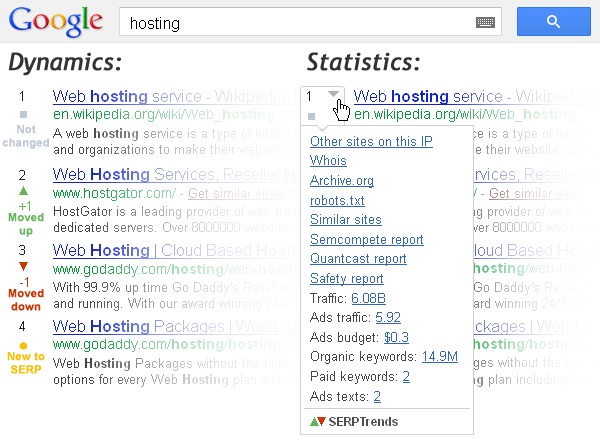Click the Traffic value 6.08B
This screenshot has width=600, height=443.
tap(368, 298)
